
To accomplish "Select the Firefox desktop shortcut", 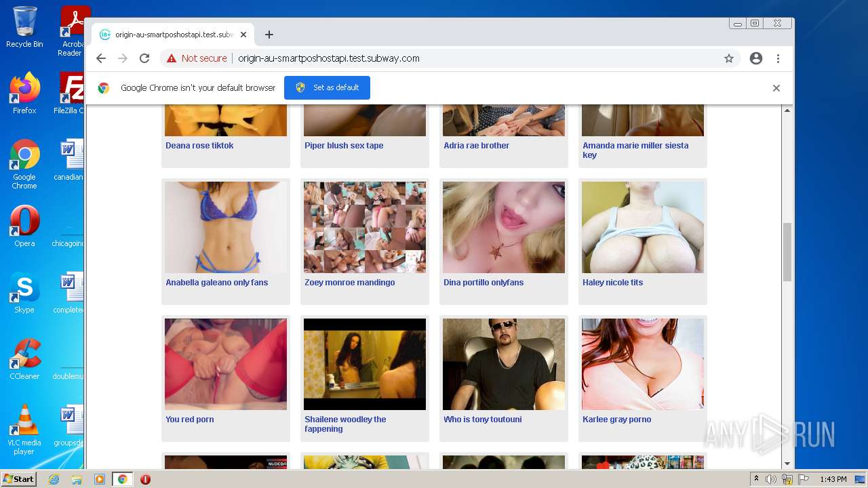I will point(24,93).
